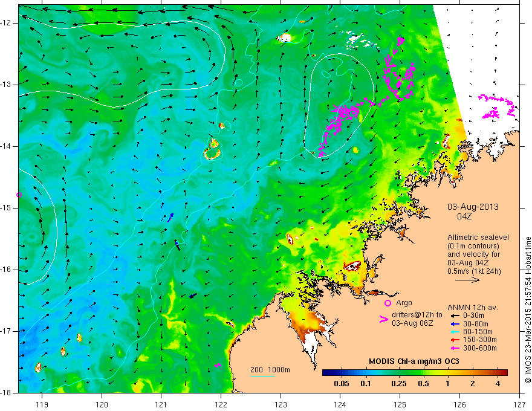The height and width of the screenshot is (411, 532).
Task: Click the colorbar tick label 0.25
Action: pyautogui.click(x=398, y=384)
